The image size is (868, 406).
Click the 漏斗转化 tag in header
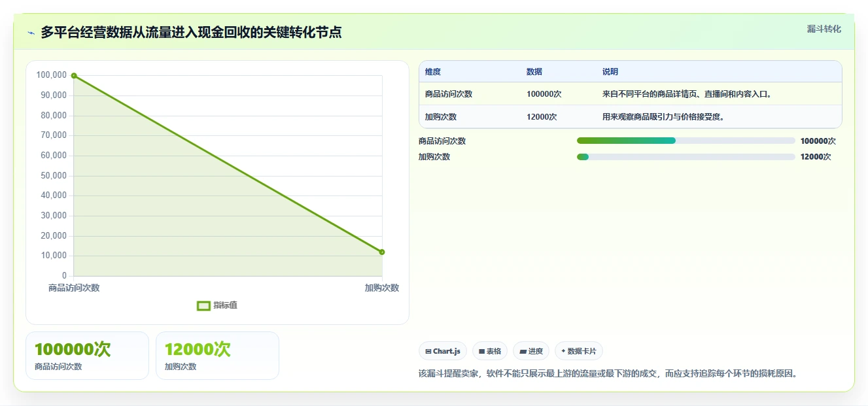click(x=824, y=29)
